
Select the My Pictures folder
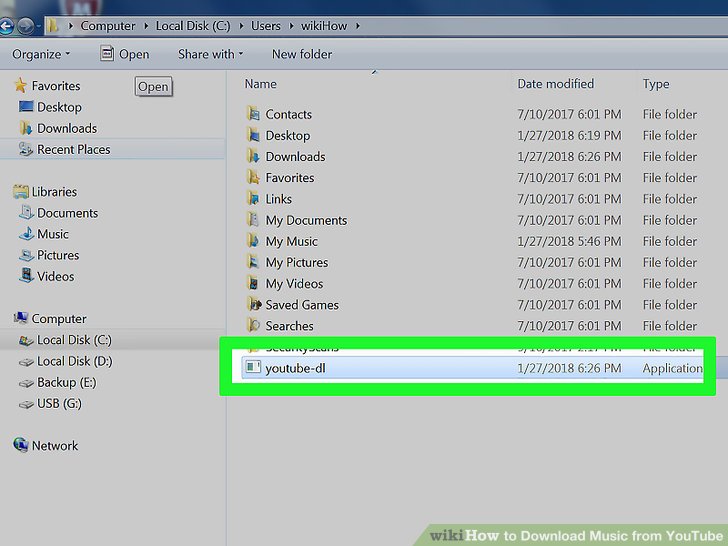click(x=297, y=262)
